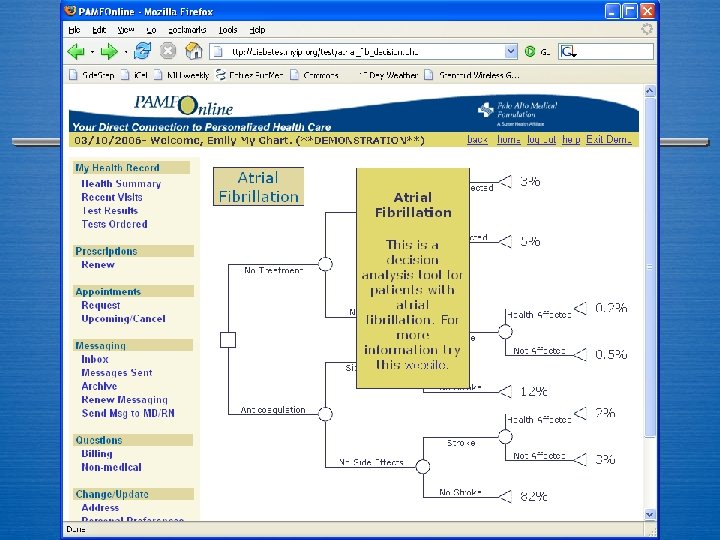The height and width of the screenshot is (540, 720).
Task: Open the Stanford Wireless bookmark
Action: pos(472,75)
